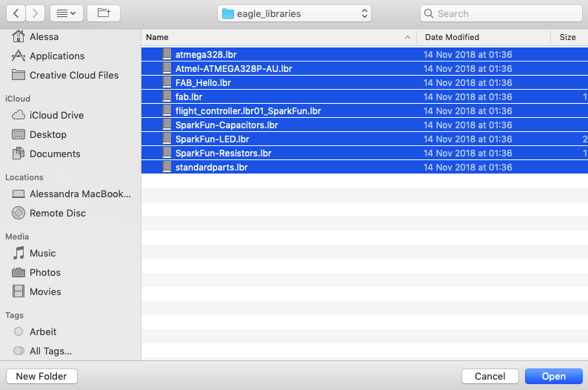Go back using the left arrow button

point(16,13)
